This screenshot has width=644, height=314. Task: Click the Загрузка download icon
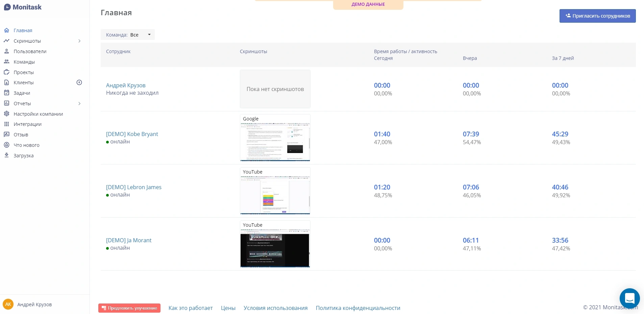coord(6,155)
